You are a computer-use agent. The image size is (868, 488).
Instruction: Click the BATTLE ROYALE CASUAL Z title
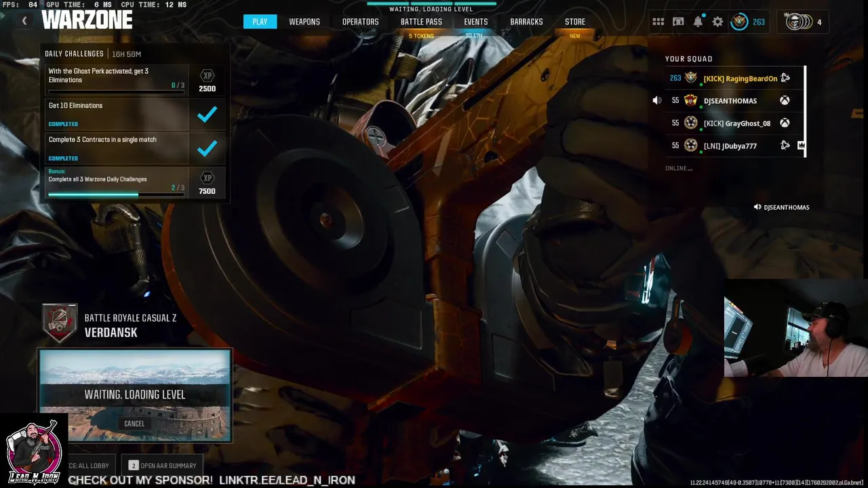[130, 318]
